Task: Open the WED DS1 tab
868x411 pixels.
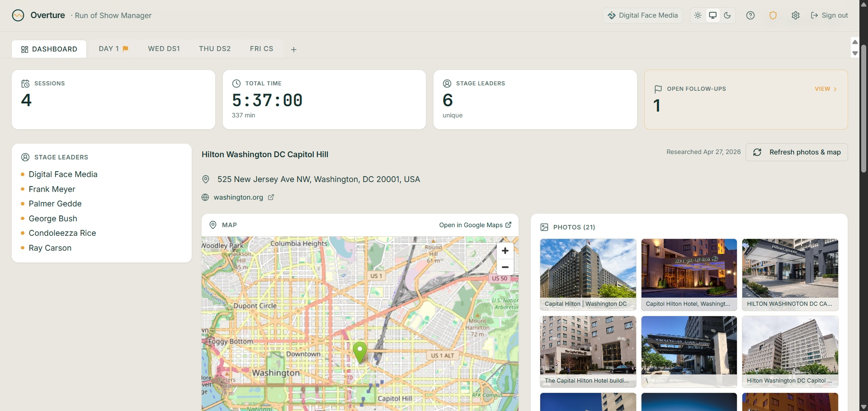Action: (164, 49)
